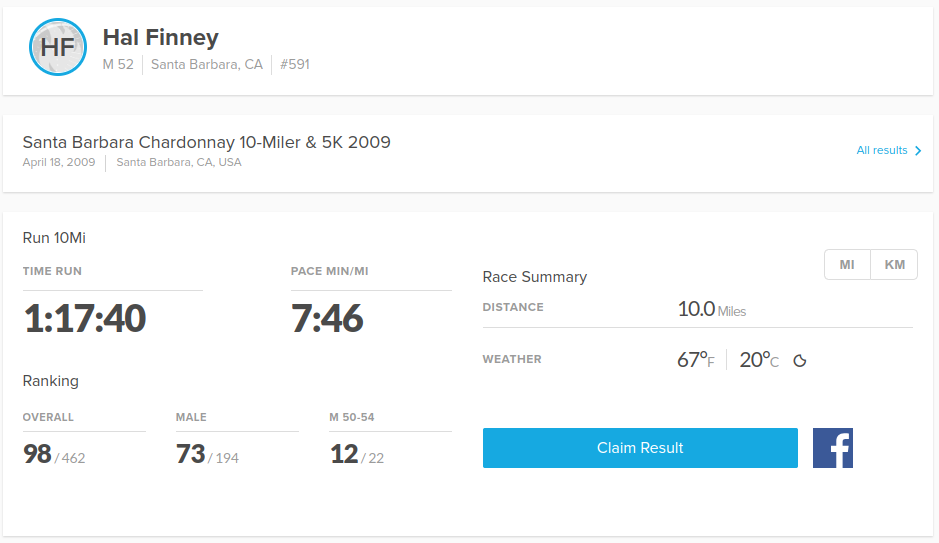Click the bib number #591

tap(295, 64)
